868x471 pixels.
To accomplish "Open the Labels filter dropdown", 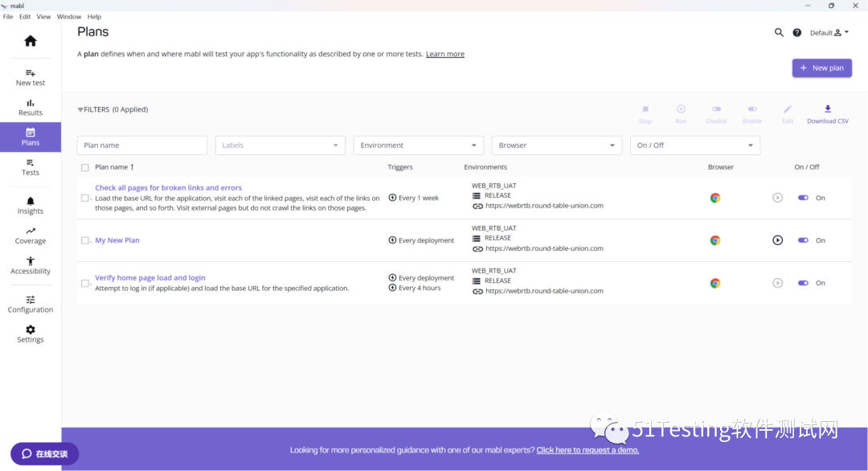I will [x=280, y=145].
